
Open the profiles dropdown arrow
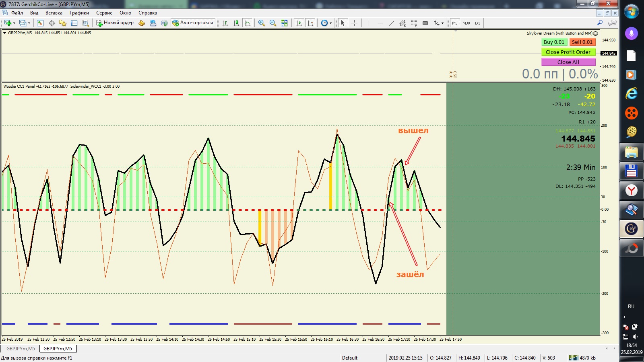coord(29,23)
